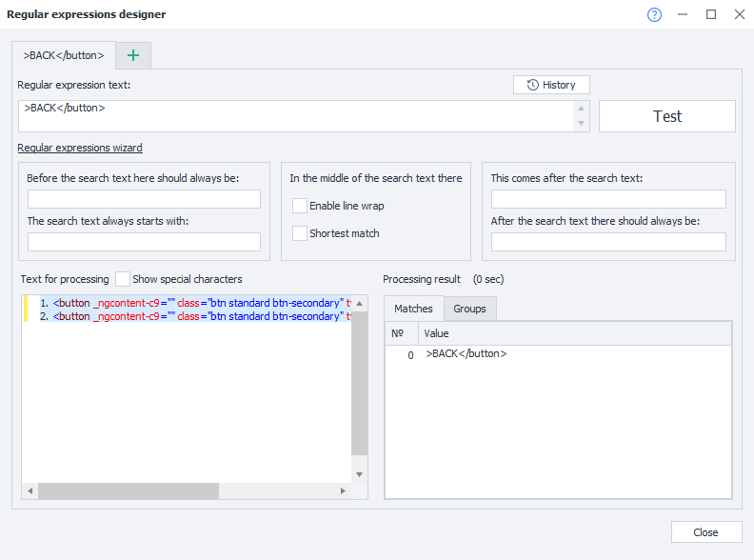Screen dimensions: 754x560
Task: Run the regex with Test button
Action: pos(666,116)
